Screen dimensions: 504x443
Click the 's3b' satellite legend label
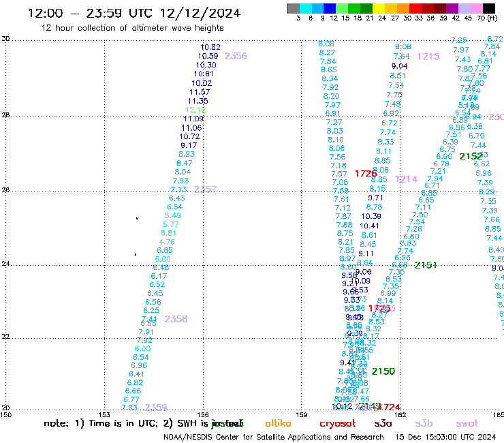(x=424, y=423)
